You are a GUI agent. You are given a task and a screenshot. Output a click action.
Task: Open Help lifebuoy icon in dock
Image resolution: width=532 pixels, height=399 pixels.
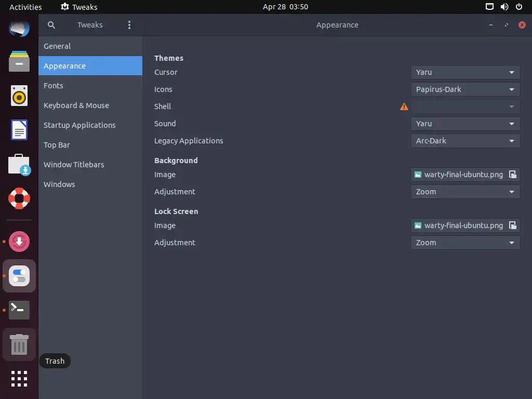pos(19,198)
